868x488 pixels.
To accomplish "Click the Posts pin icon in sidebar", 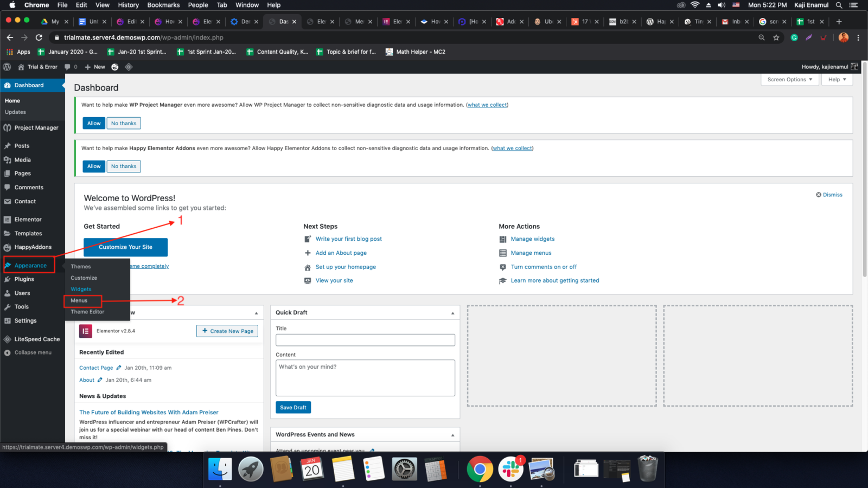I will [x=8, y=146].
